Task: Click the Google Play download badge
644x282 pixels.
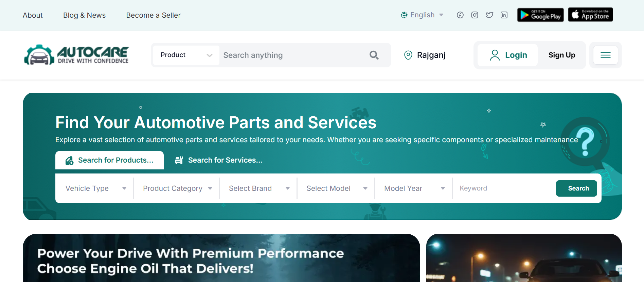Action: (x=540, y=15)
